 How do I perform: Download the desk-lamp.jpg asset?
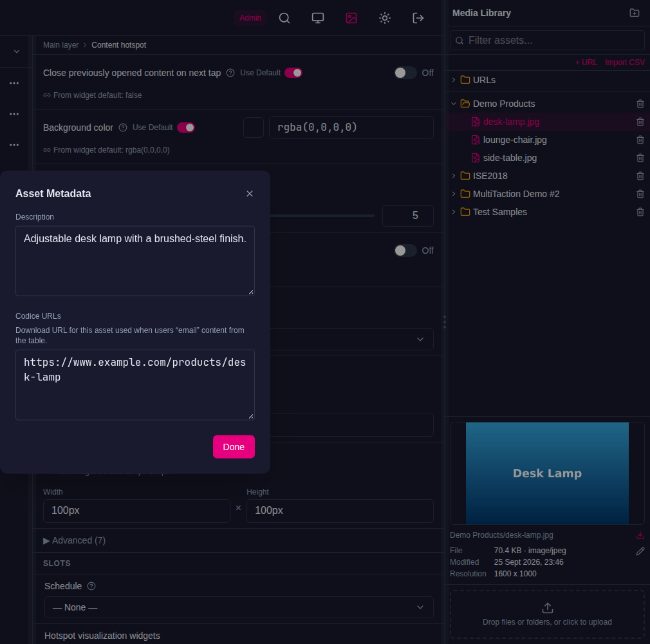pos(640,535)
